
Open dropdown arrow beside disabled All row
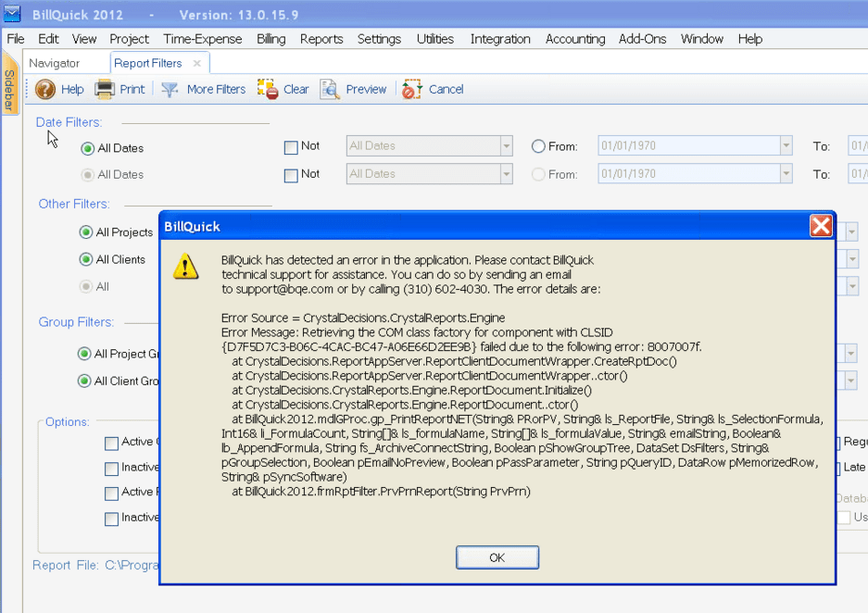point(851,286)
